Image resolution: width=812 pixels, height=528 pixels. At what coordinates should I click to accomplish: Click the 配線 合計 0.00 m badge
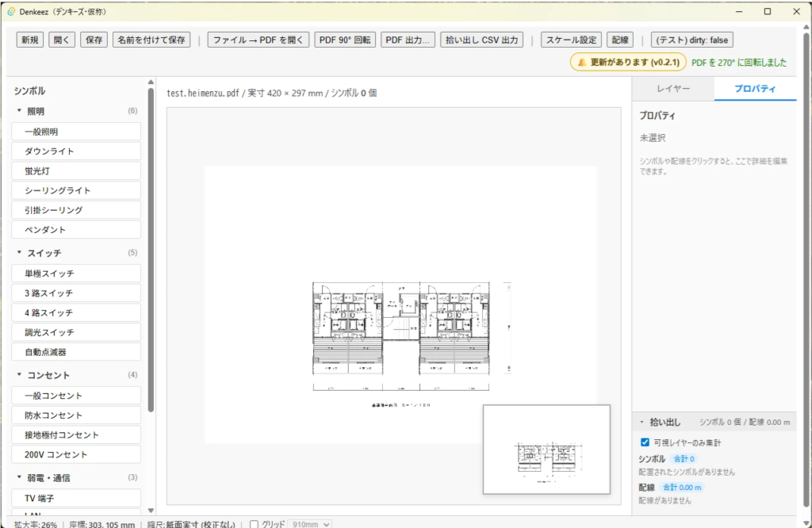click(682, 487)
